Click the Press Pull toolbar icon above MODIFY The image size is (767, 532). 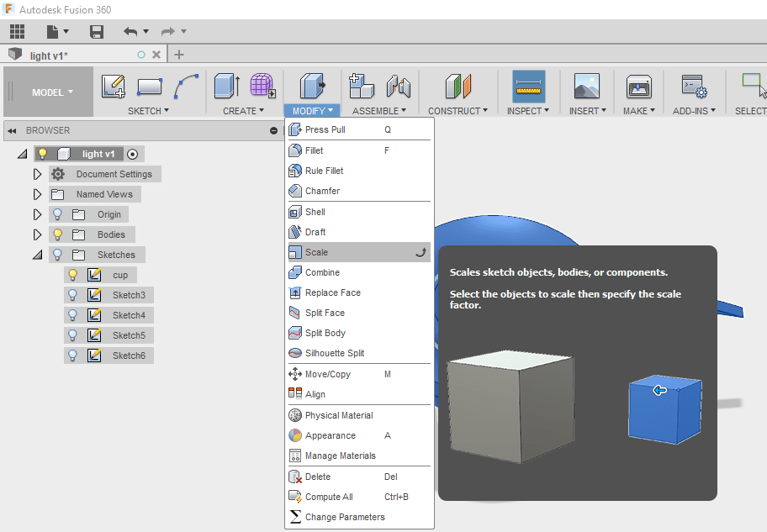312,86
